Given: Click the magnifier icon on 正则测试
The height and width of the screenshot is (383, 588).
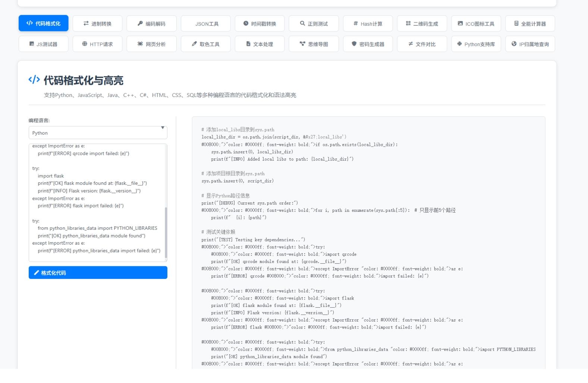Looking at the screenshot, I should (x=302, y=23).
